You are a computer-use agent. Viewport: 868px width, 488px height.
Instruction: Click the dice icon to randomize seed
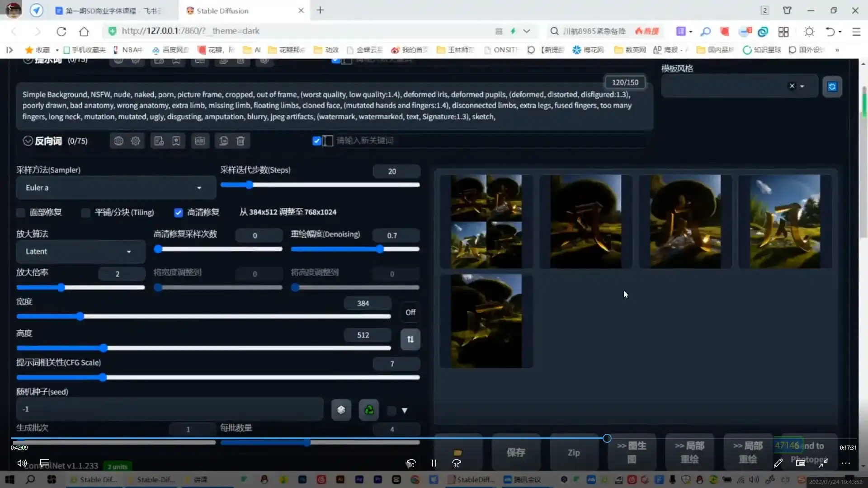point(341,410)
